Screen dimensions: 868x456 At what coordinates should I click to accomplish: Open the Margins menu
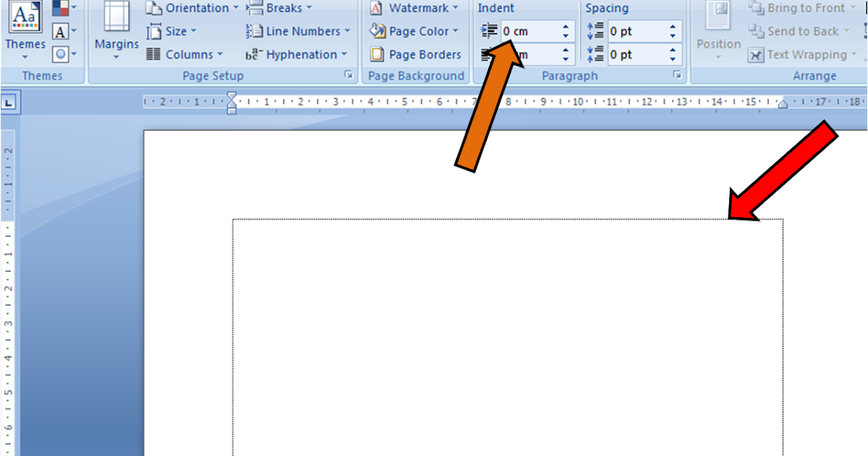(116, 30)
